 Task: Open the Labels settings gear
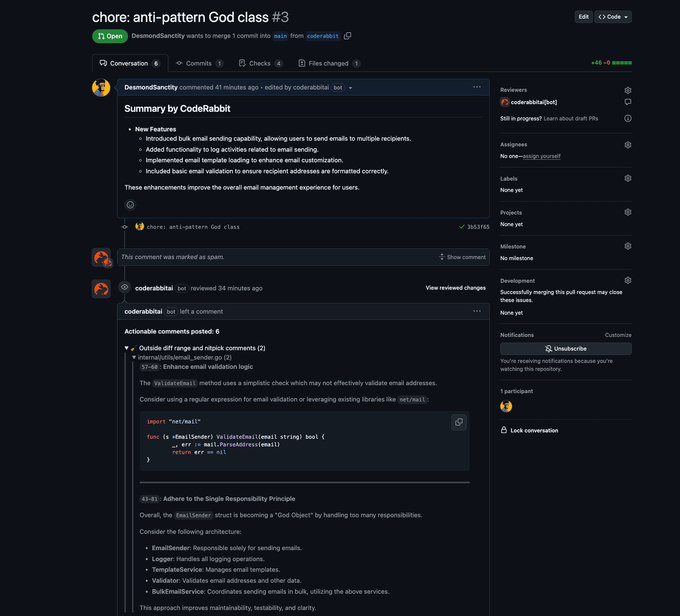point(628,178)
